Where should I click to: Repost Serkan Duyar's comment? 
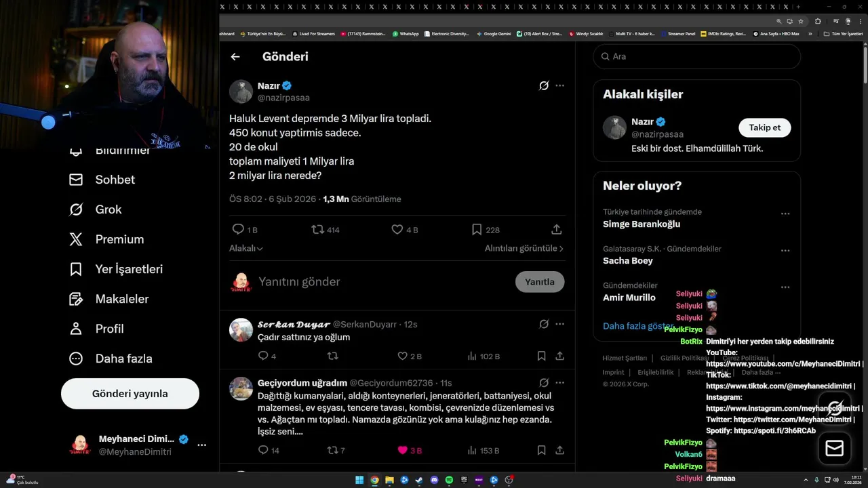pos(332,356)
